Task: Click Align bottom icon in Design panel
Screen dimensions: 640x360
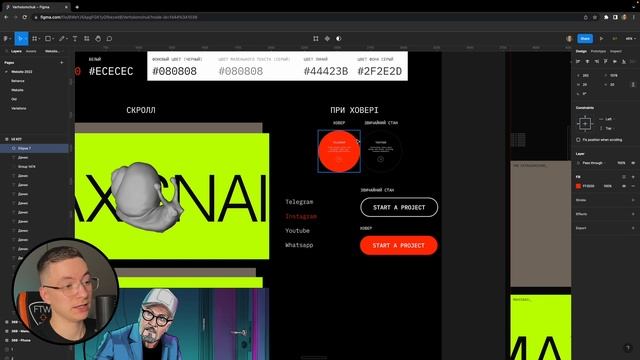Action: 624,61
